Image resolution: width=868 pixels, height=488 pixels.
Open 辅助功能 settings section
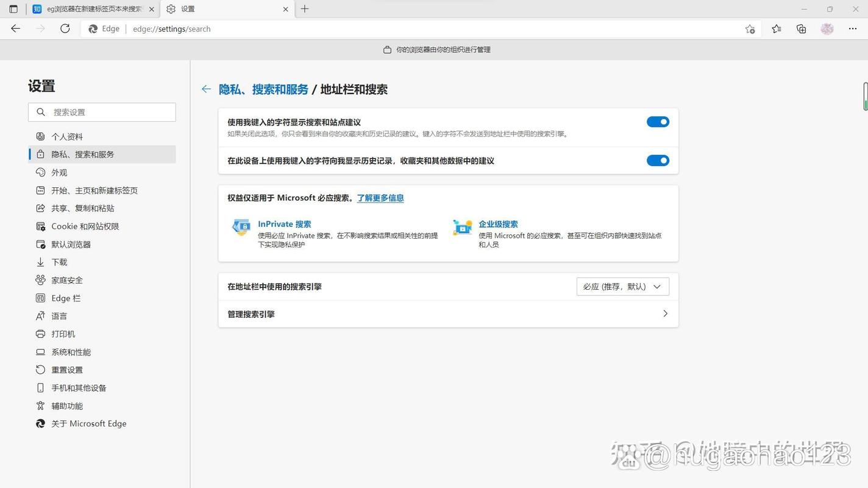tap(102, 406)
